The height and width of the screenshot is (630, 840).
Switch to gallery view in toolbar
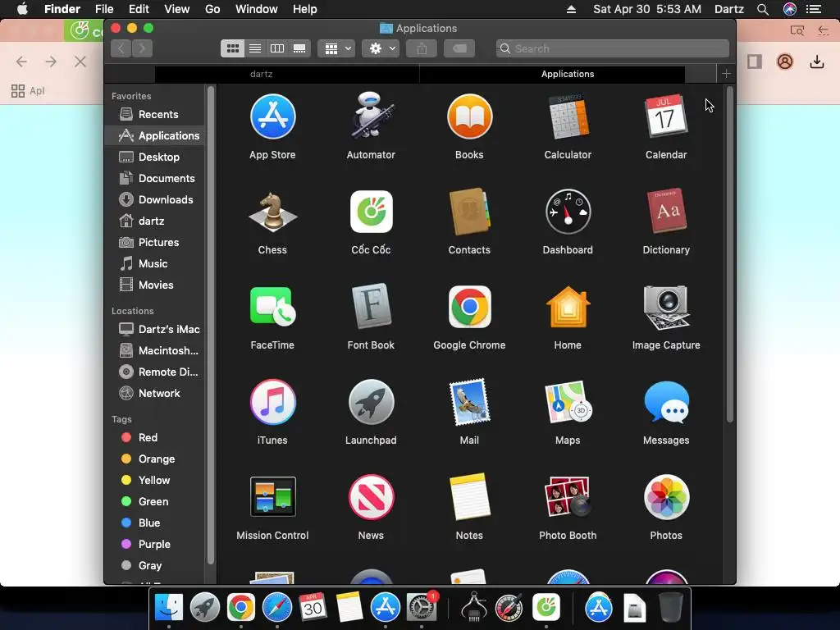(299, 48)
